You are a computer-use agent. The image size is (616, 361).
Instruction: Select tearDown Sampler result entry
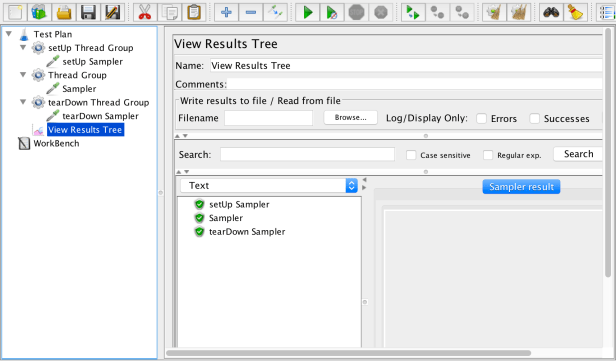point(247,232)
